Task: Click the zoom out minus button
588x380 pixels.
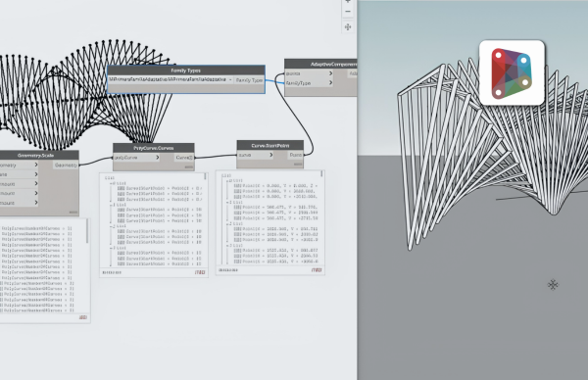Action: [348, 12]
